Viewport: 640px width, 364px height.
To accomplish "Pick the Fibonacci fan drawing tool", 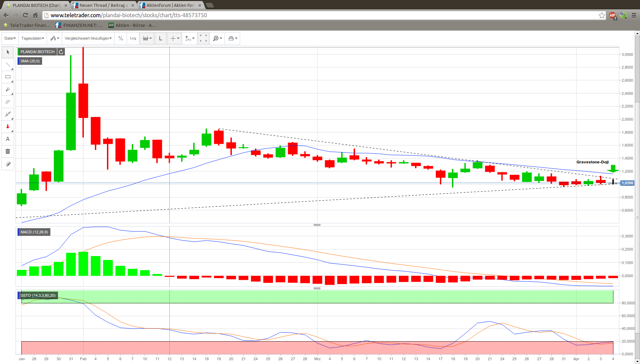I will pyautogui.click(x=8, y=90).
